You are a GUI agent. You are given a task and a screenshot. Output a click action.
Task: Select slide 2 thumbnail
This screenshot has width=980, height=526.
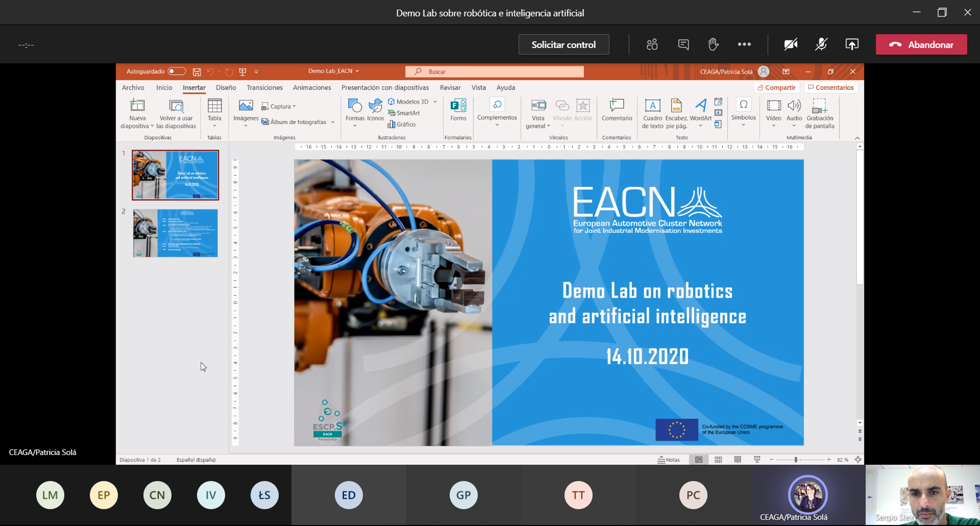[175, 233]
